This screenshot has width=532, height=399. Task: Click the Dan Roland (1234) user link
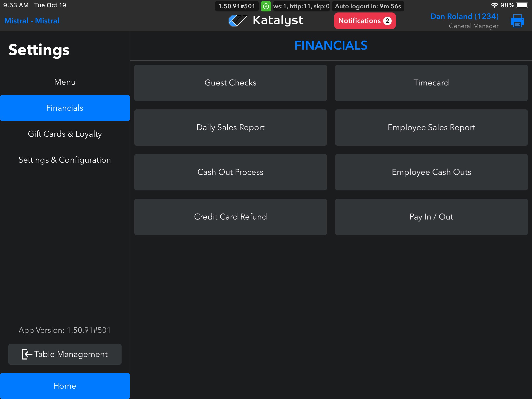click(464, 16)
